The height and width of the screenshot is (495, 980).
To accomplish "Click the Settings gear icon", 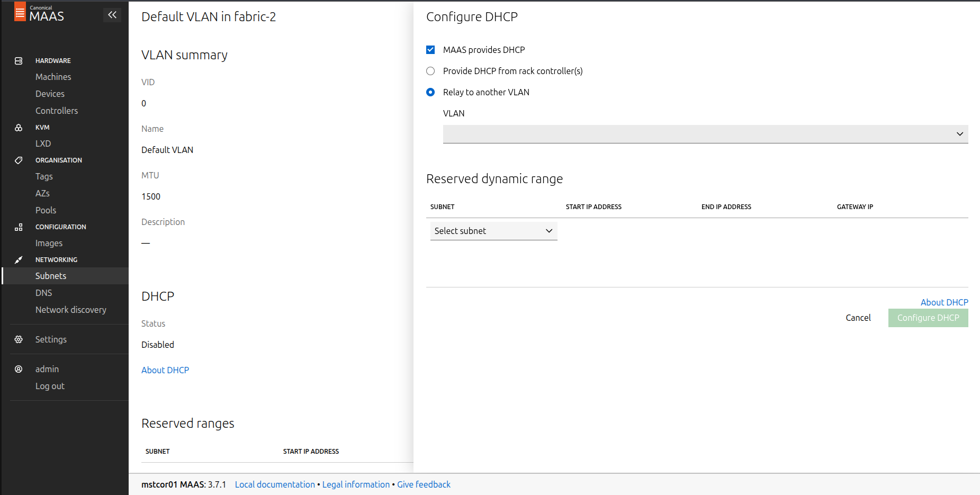I will pos(19,339).
